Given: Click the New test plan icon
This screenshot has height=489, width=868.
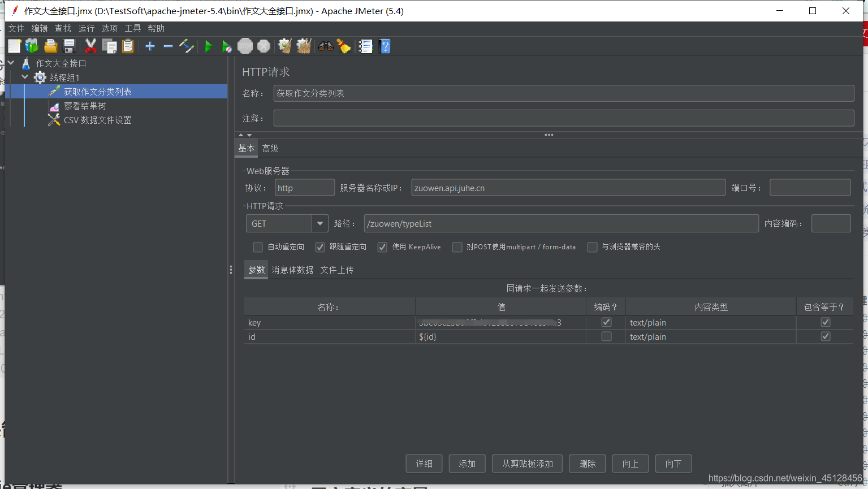Looking at the screenshot, I should [14, 46].
